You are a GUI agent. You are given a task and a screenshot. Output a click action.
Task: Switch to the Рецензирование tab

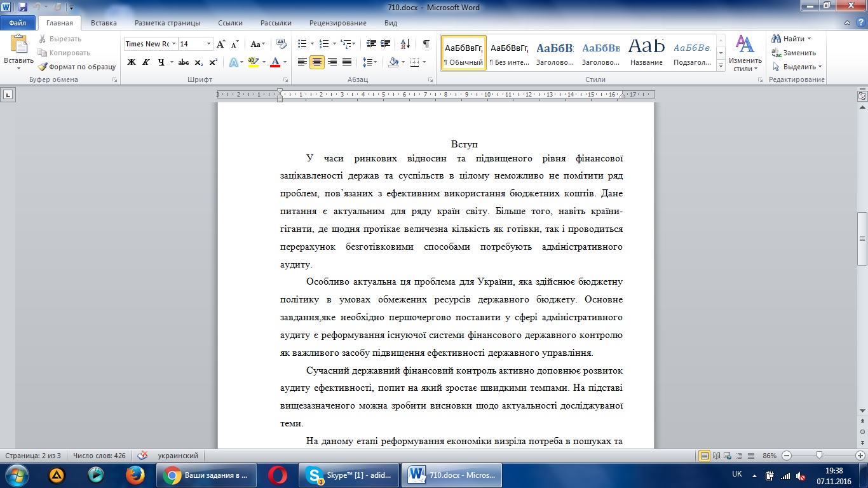point(338,23)
